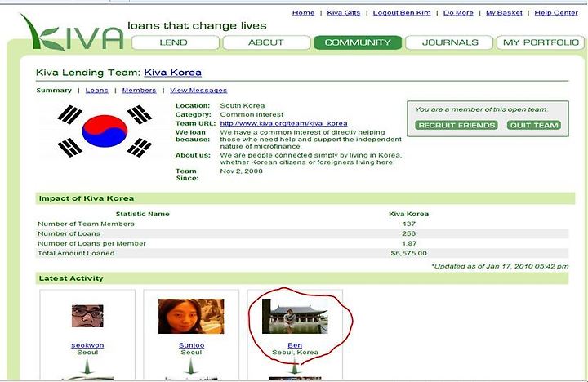This screenshot has height=382, width=588.
Task: Click the green arrow under seokwon
Action: (x=87, y=366)
